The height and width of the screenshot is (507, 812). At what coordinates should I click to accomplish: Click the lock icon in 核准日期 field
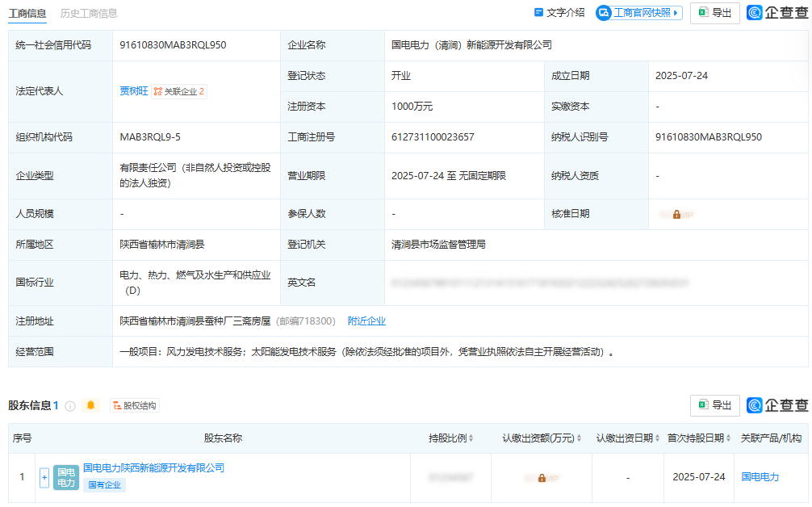click(676, 213)
